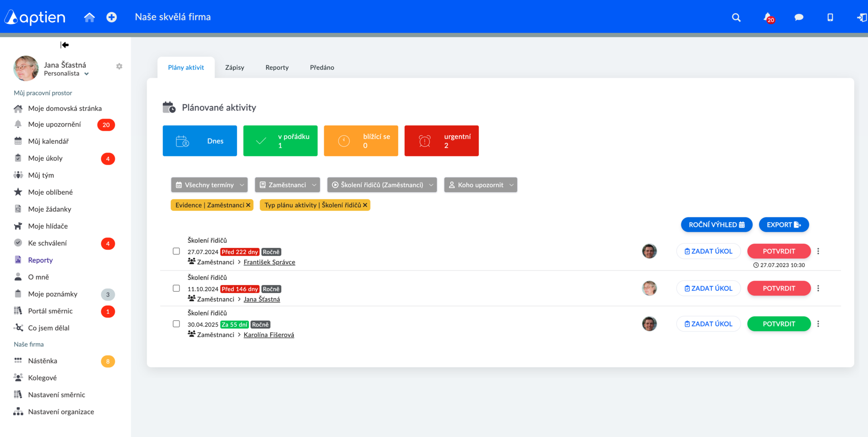Open three-dot menu for Karolína Fišerová row
Image resolution: width=868 pixels, height=437 pixels.
(x=818, y=324)
